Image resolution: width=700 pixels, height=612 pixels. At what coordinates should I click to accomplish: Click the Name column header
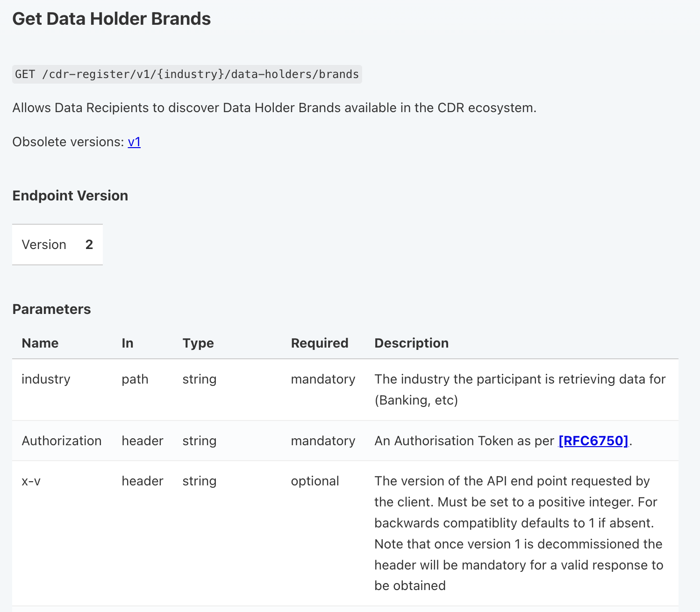click(40, 343)
